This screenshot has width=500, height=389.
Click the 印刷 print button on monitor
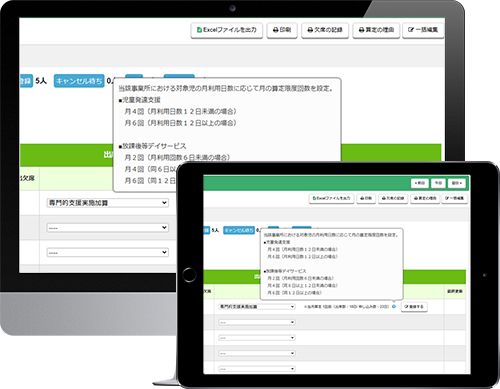[282, 30]
